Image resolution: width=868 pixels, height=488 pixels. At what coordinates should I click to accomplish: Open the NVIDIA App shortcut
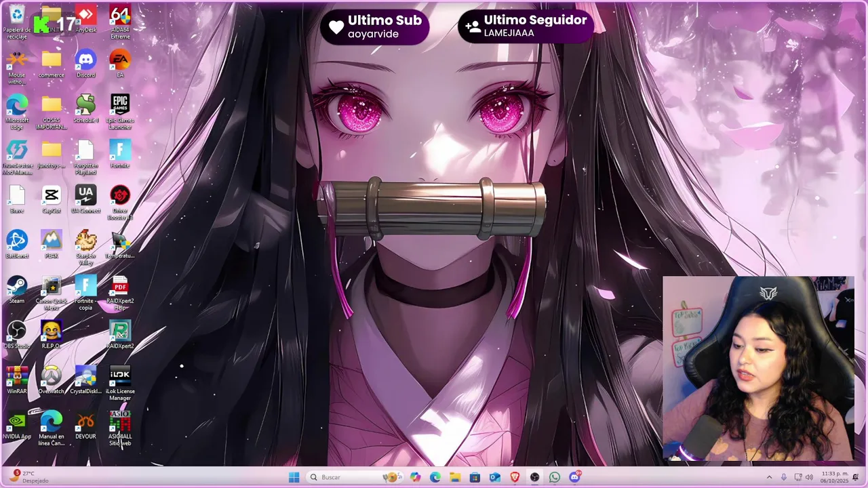17,426
